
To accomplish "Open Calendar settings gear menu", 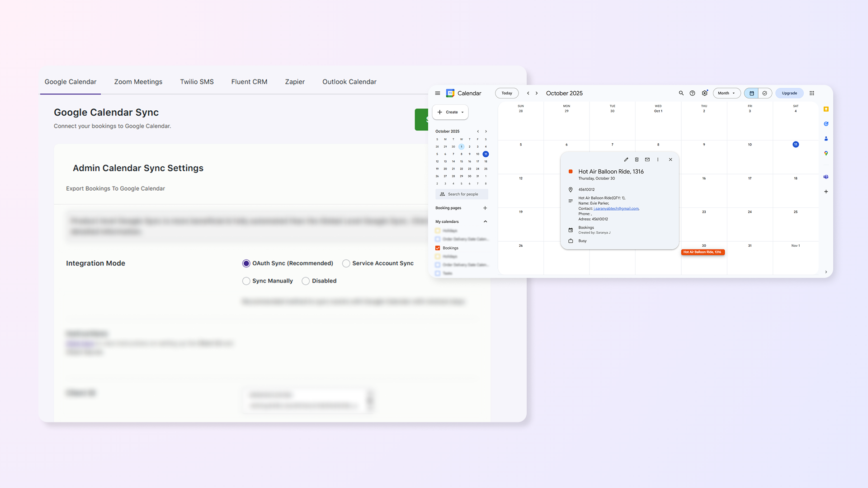I will pos(705,93).
